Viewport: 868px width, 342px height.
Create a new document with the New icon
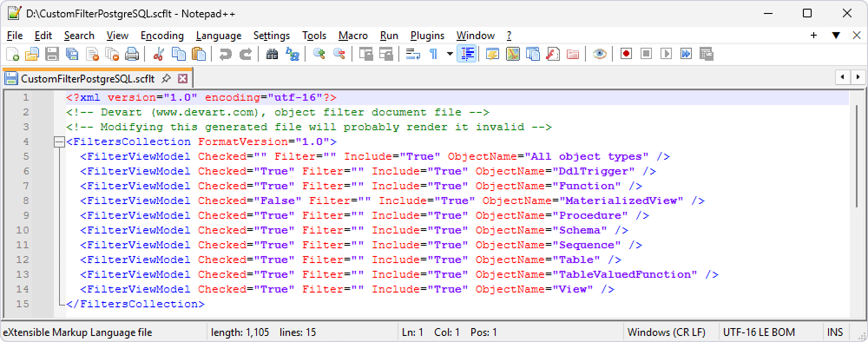[12, 54]
